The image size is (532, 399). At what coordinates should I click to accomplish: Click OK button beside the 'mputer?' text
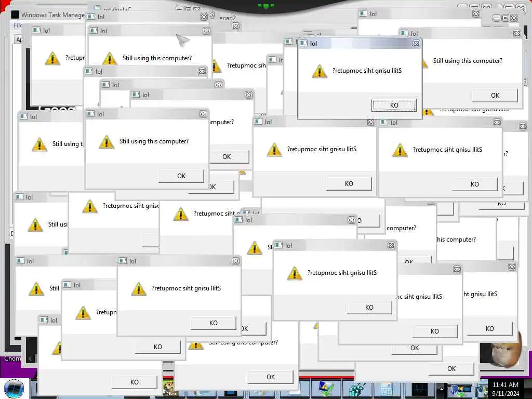[229, 157]
